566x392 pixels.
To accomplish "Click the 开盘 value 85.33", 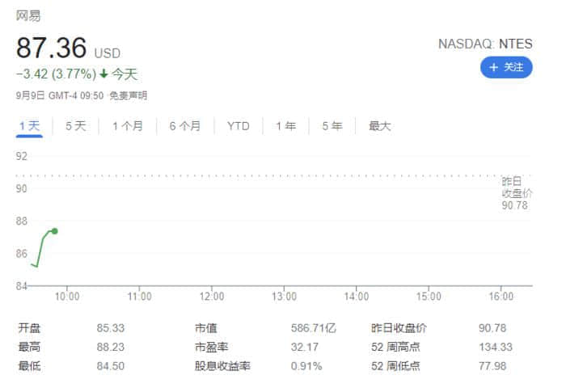I will tap(111, 328).
